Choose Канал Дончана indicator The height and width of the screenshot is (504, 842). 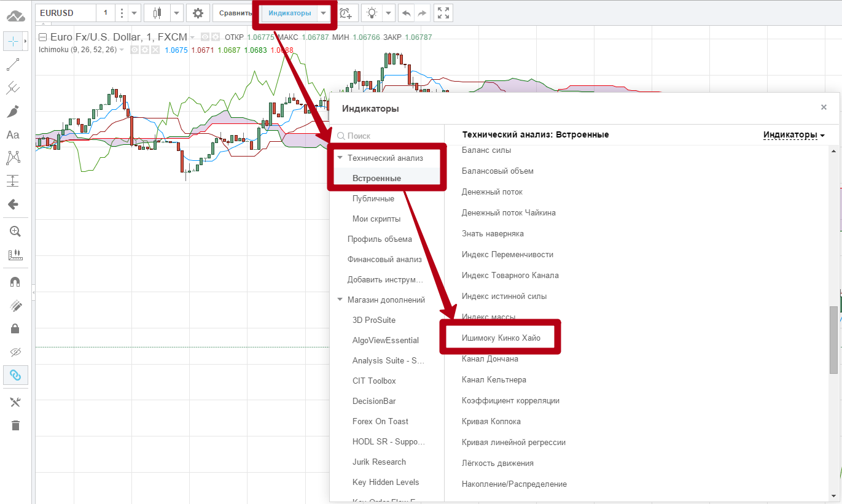coord(490,359)
